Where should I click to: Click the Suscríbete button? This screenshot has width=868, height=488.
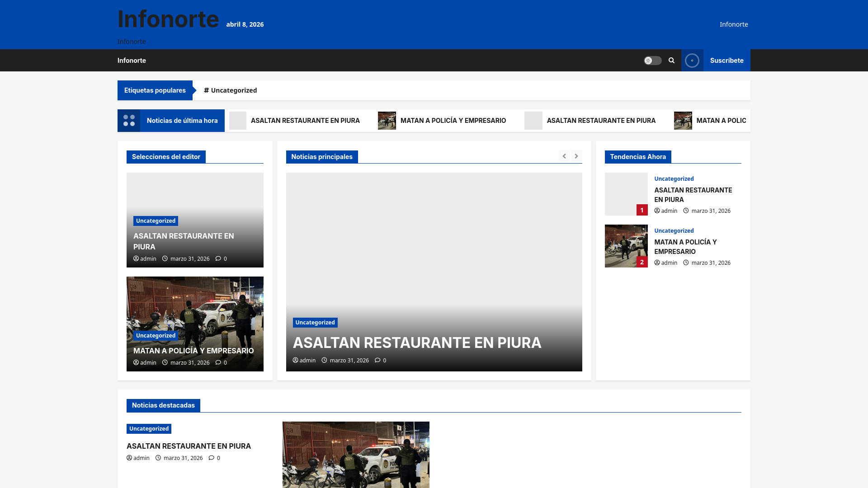(726, 61)
